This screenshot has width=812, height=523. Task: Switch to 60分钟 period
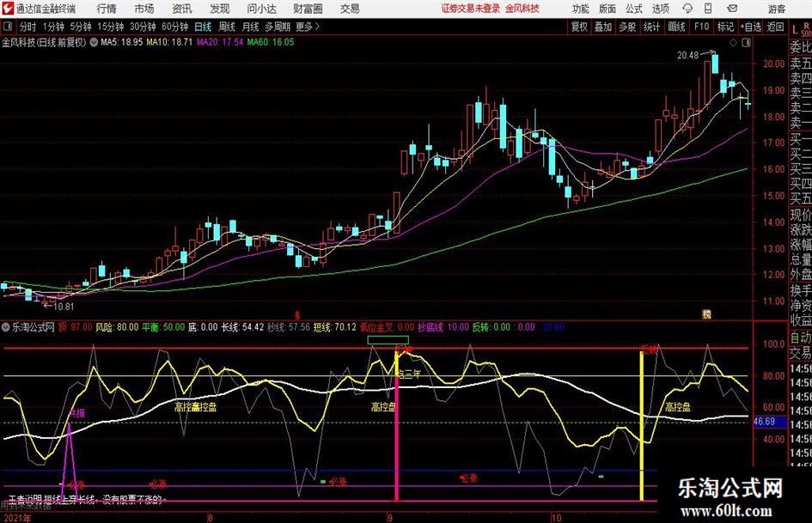(x=174, y=27)
